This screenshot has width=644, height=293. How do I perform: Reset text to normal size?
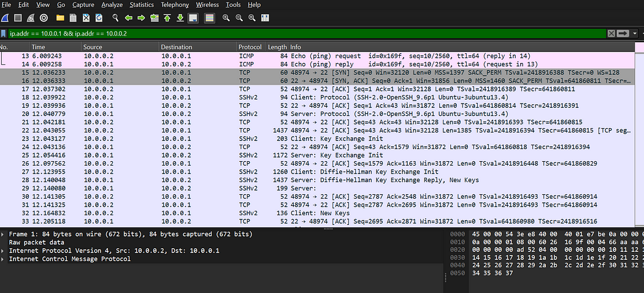251,18
